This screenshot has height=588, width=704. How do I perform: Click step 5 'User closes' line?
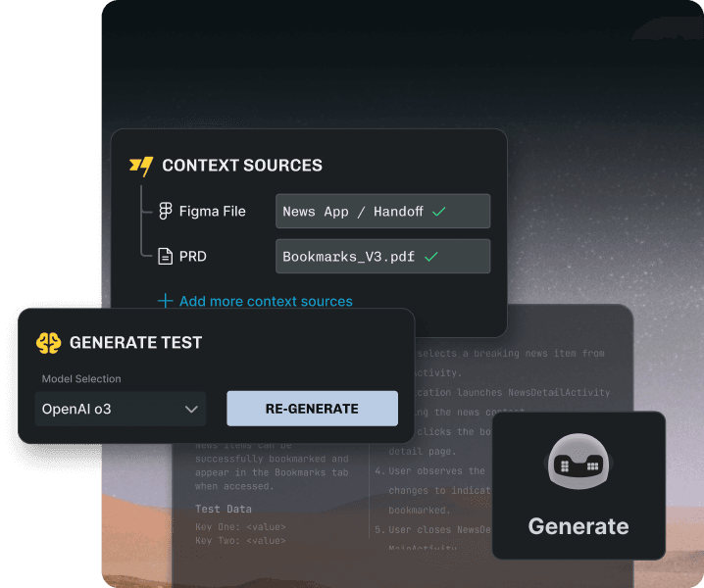(x=432, y=529)
